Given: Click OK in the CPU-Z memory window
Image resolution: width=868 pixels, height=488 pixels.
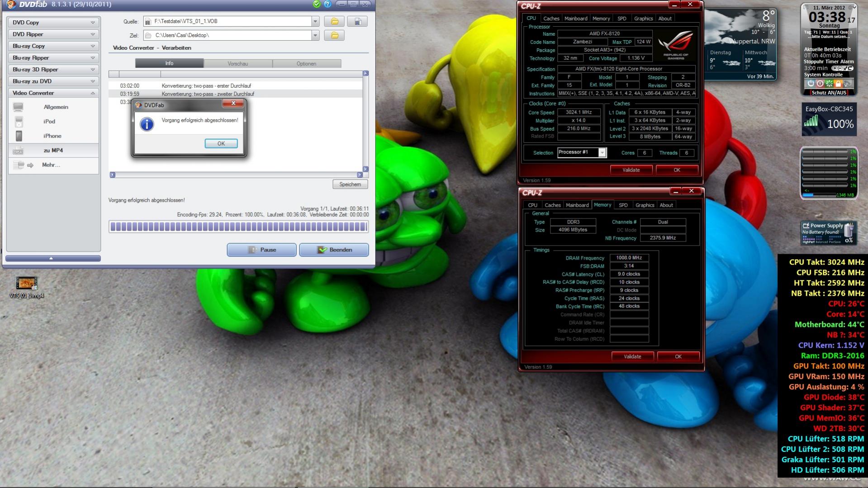Looking at the screenshot, I should pos(678,357).
